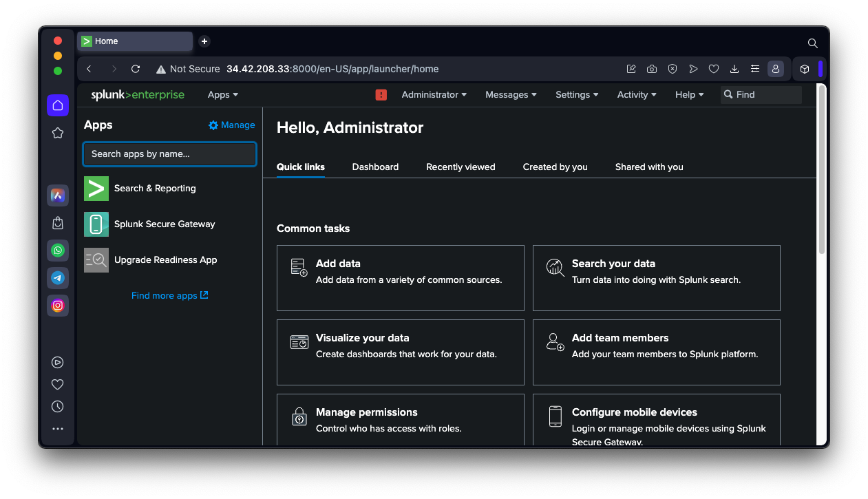Click the Add data tile icon
The height and width of the screenshot is (499, 868).
click(x=299, y=268)
